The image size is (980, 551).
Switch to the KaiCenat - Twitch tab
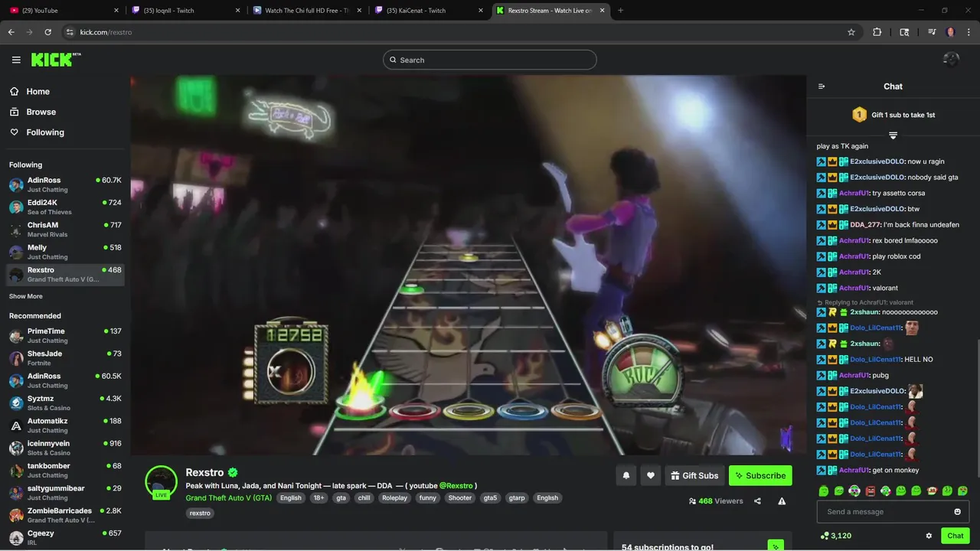(427, 11)
